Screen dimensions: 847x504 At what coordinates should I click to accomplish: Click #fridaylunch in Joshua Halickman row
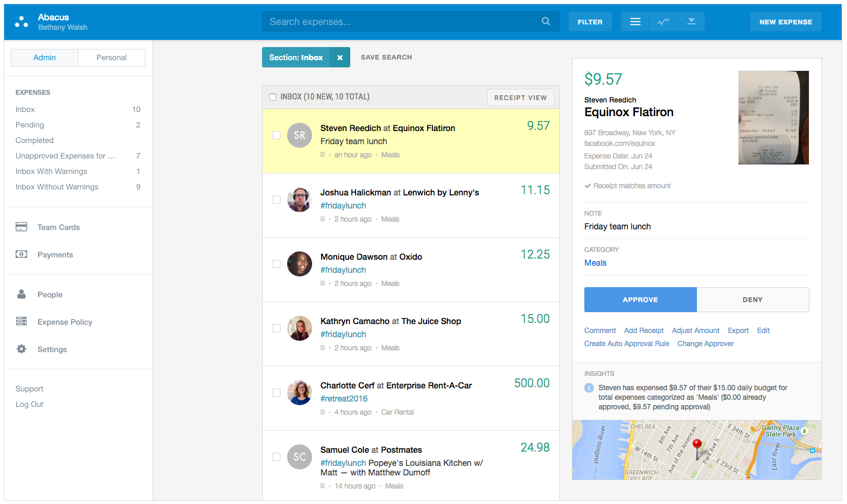coord(343,206)
